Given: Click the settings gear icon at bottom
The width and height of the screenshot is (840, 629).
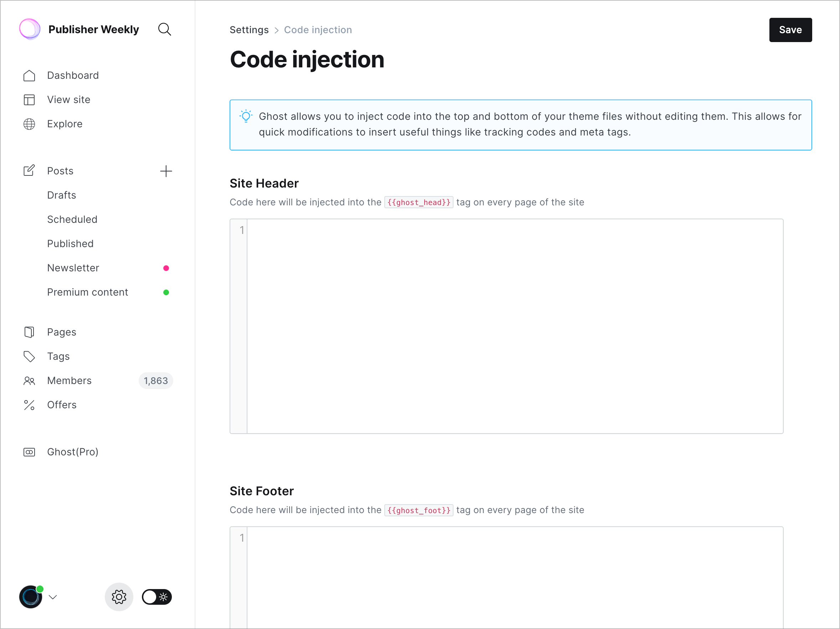Looking at the screenshot, I should (x=119, y=597).
